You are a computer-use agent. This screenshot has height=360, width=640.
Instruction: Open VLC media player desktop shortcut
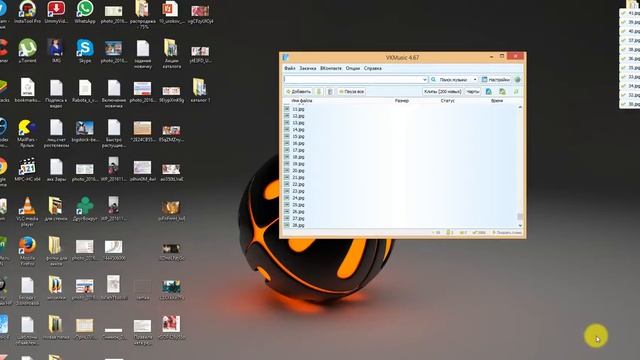click(x=27, y=211)
